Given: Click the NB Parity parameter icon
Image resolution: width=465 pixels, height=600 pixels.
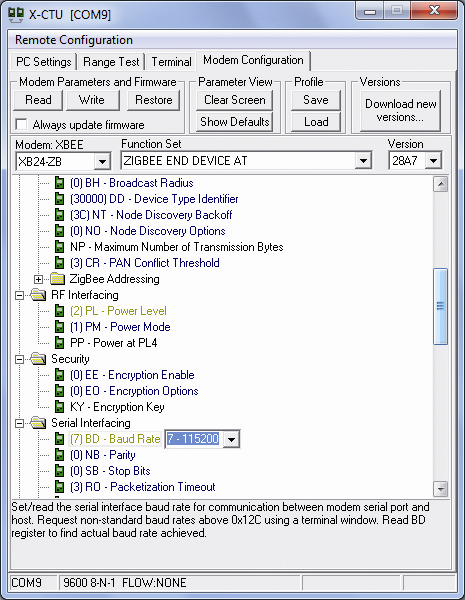Looking at the screenshot, I should (59, 455).
